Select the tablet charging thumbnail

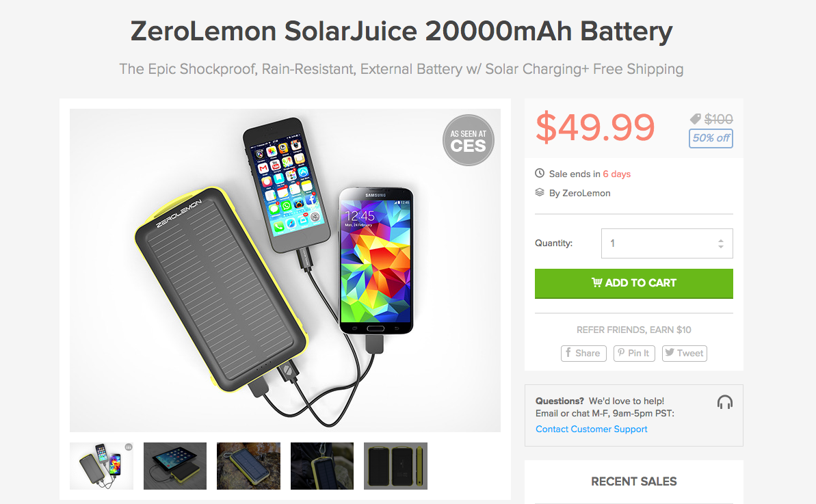tap(175, 466)
